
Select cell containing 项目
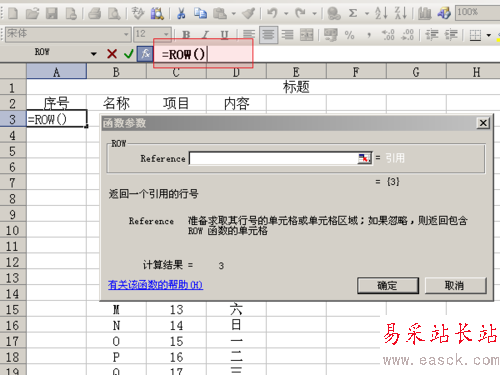(176, 103)
